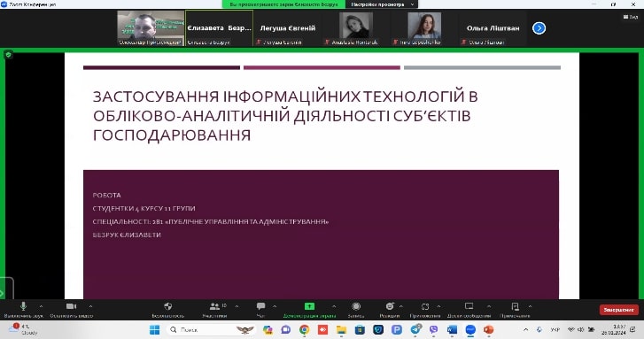
Task: Open the Chat panel
Action: [x=260, y=310]
